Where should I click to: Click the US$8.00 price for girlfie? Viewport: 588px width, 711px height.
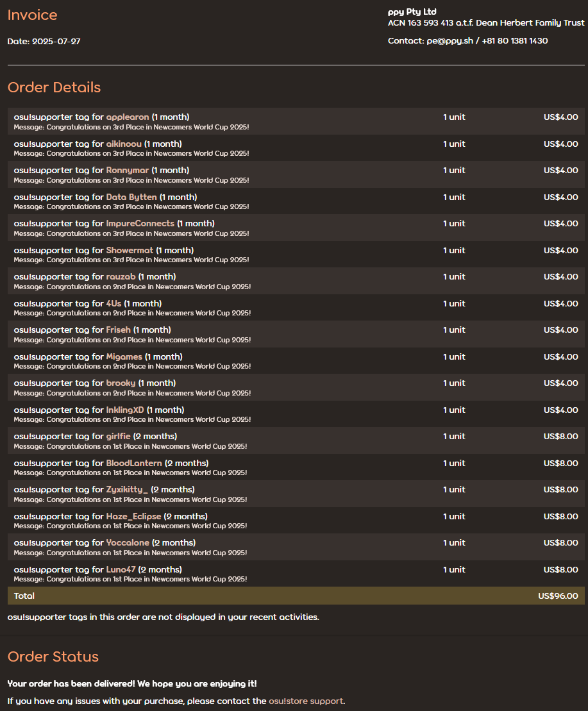[561, 436]
